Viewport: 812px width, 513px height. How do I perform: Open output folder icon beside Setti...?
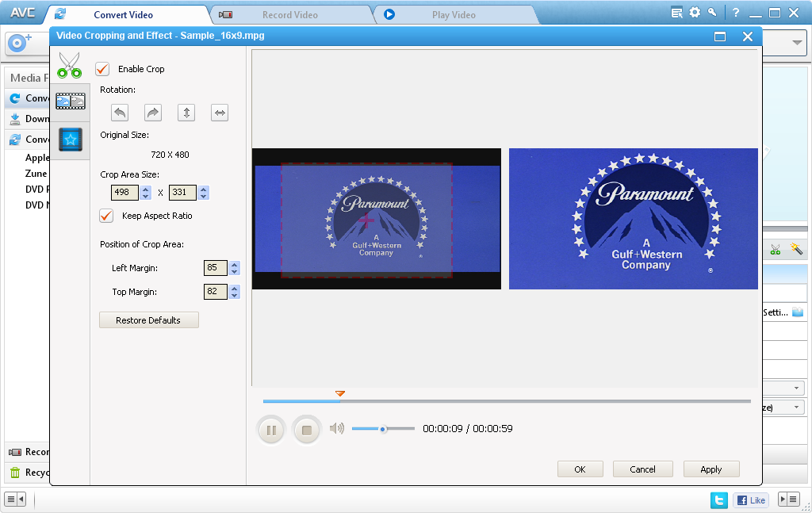pyautogui.click(x=798, y=312)
